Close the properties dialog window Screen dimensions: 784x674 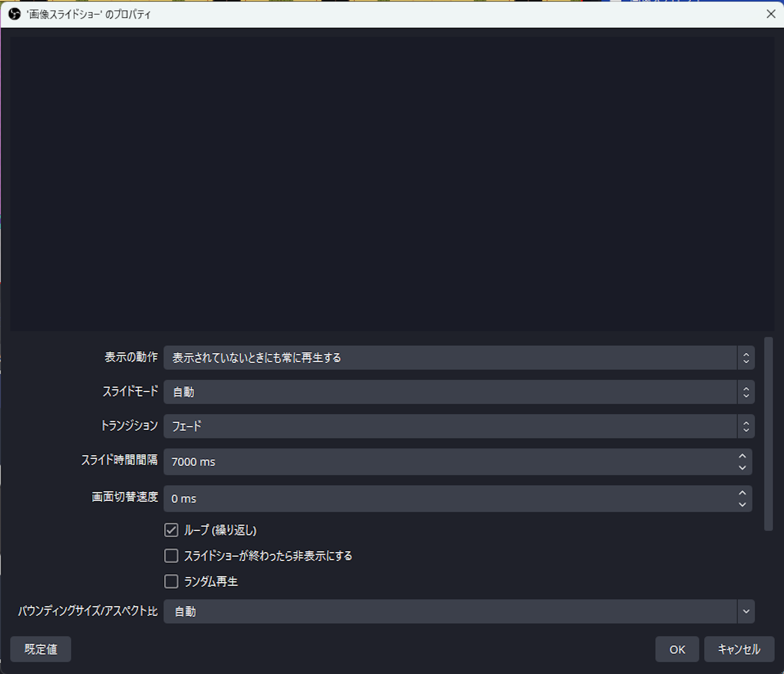click(771, 14)
